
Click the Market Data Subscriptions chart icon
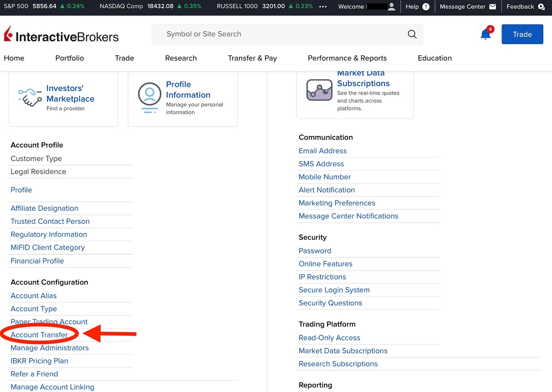click(x=319, y=90)
